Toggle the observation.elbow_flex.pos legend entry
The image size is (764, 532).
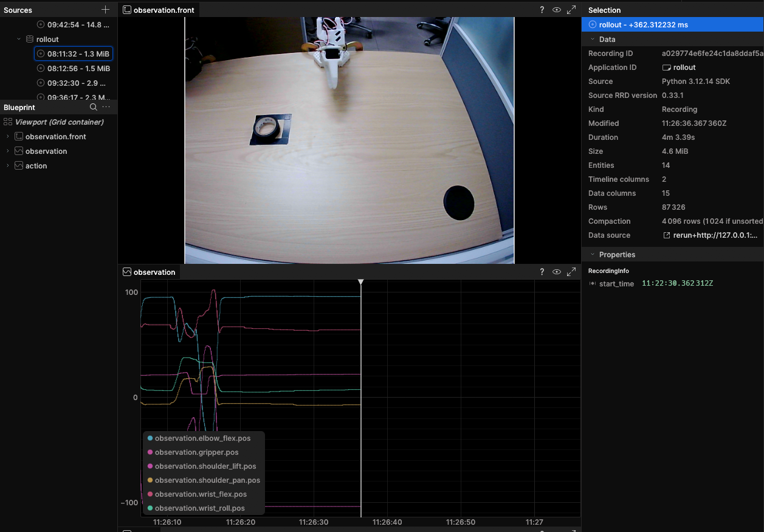click(x=202, y=438)
